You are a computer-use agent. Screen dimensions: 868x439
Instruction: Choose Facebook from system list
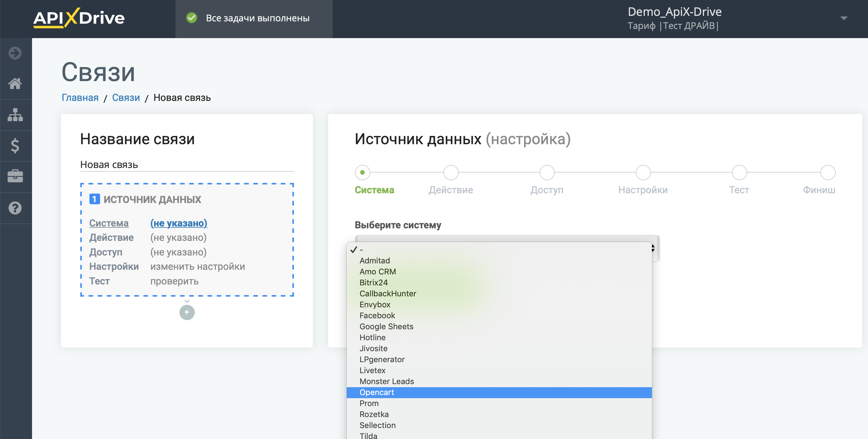tap(499, 316)
